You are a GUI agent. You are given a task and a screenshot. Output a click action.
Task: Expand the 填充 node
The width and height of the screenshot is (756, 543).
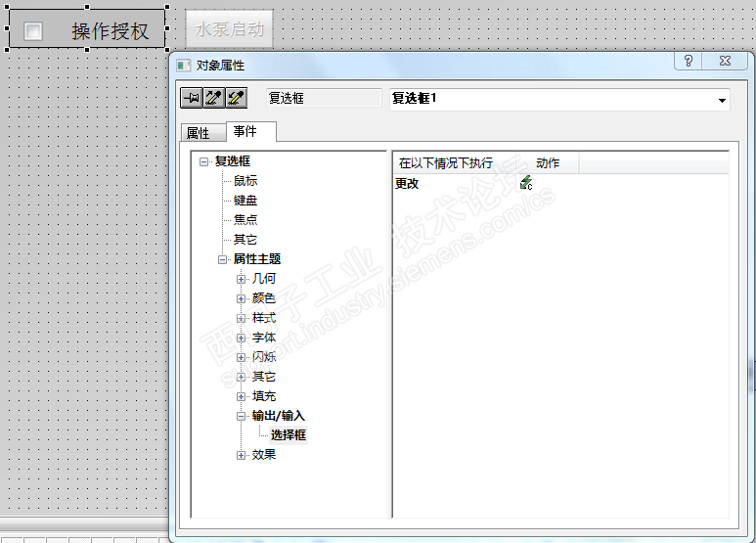tap(241, 397)
